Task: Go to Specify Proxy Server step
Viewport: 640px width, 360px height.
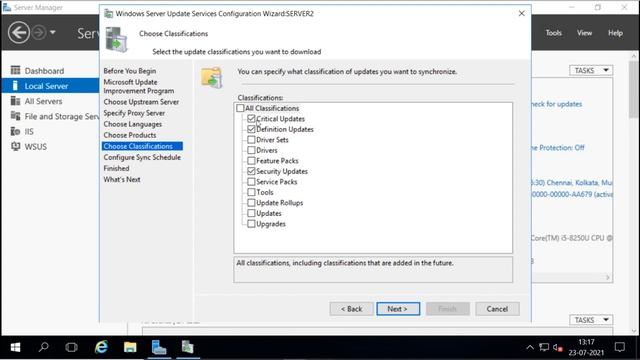Action: (x=134, y=113)
